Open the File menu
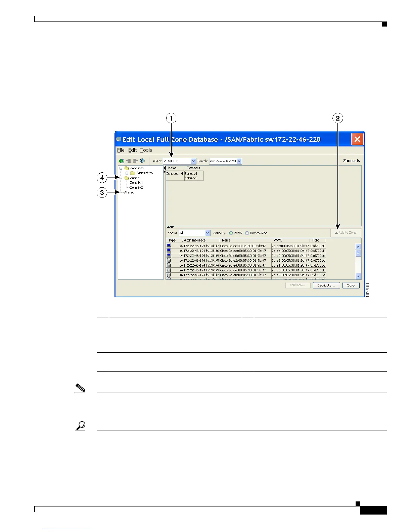 tap(121, 150)
